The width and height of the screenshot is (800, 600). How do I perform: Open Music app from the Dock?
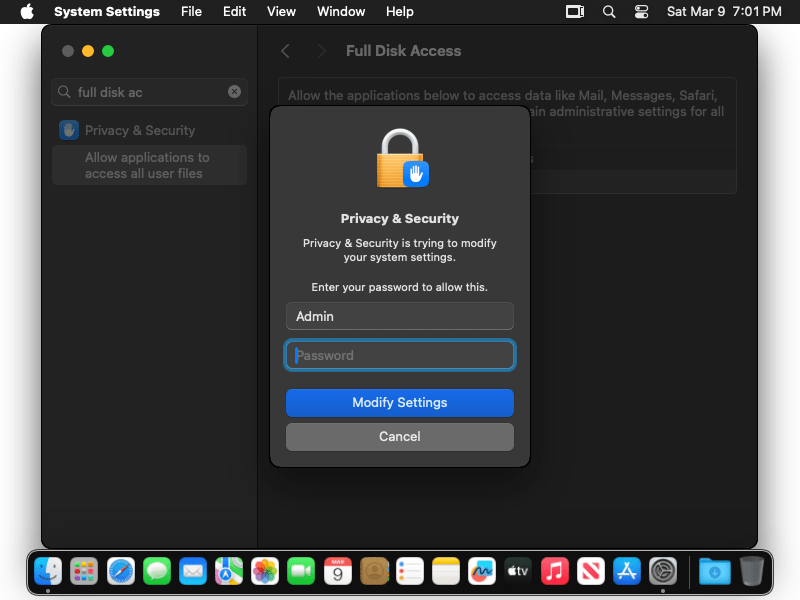(x=554, y=571)
